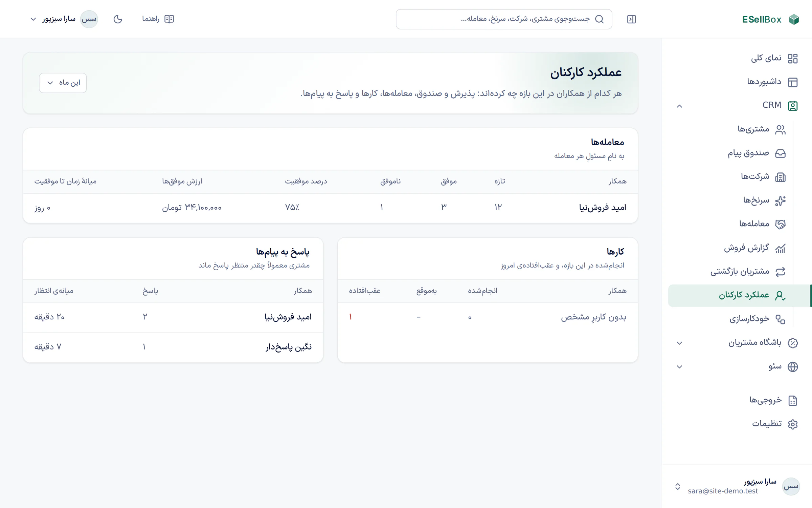Click the داشبوردها layout icon
The width and height of the screenshot is (812, 508).
(793, 82)
